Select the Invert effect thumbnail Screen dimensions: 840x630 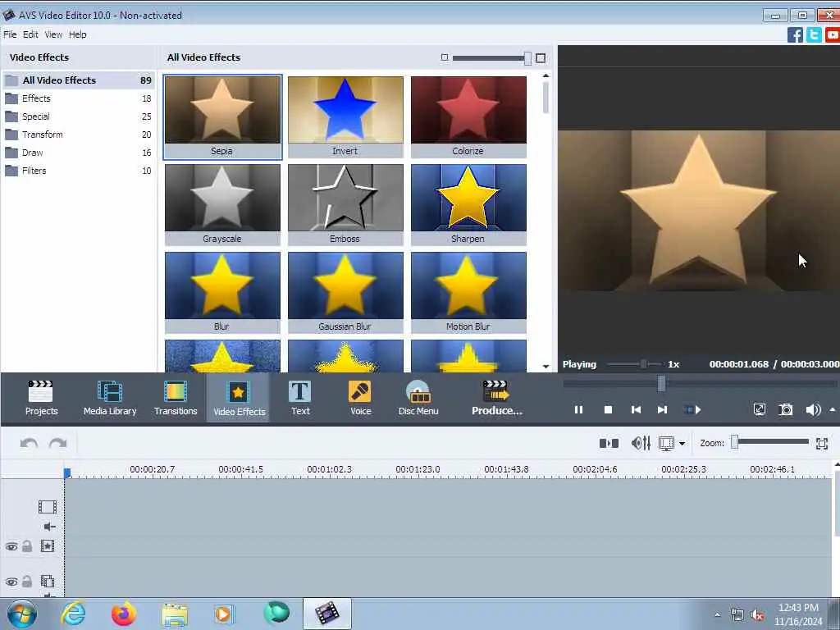coord(345,116)
